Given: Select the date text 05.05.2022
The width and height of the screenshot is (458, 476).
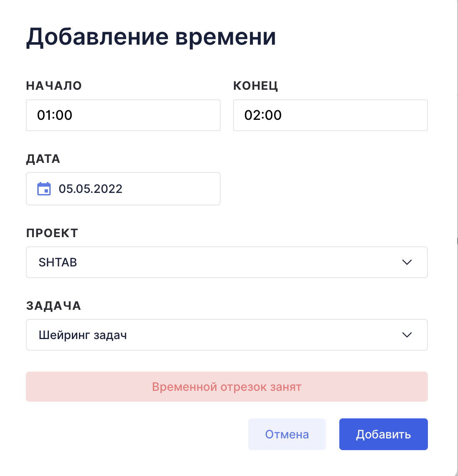Looking at the screenshot, I should [91, 189].
